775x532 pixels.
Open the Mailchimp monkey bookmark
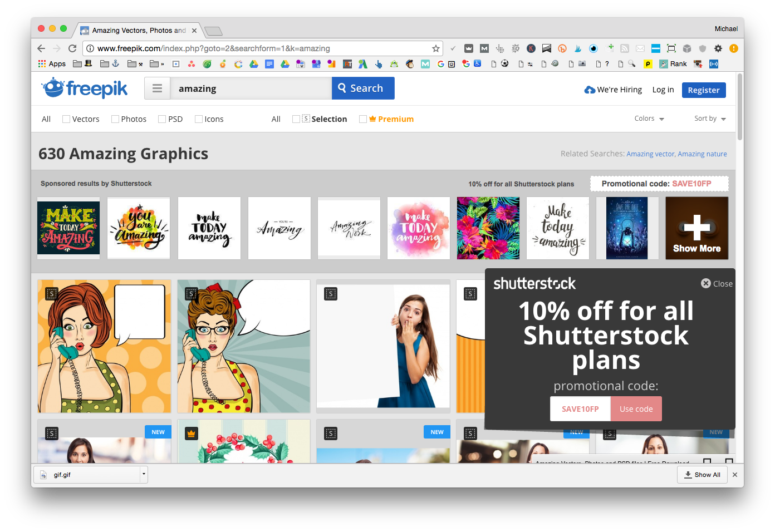410,64
